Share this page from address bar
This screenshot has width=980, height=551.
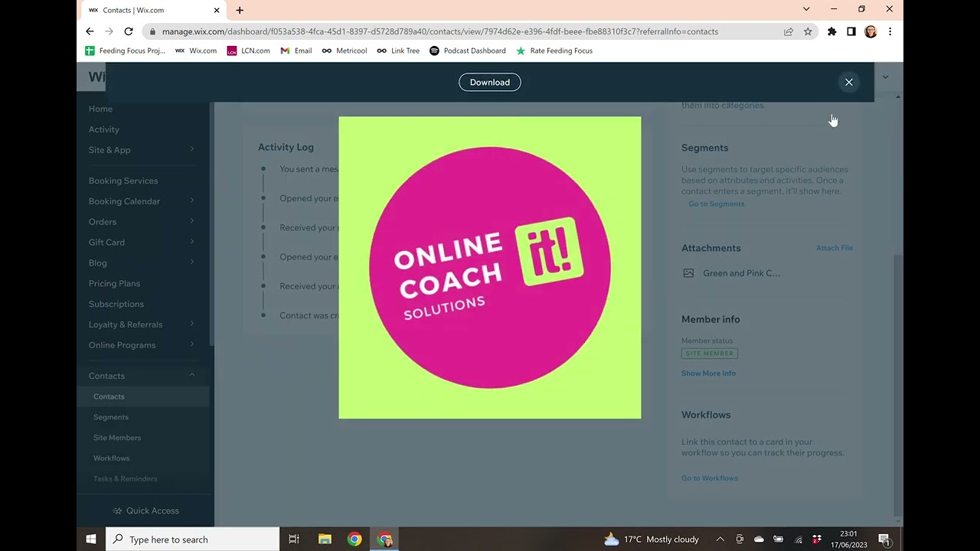point(788,31)
